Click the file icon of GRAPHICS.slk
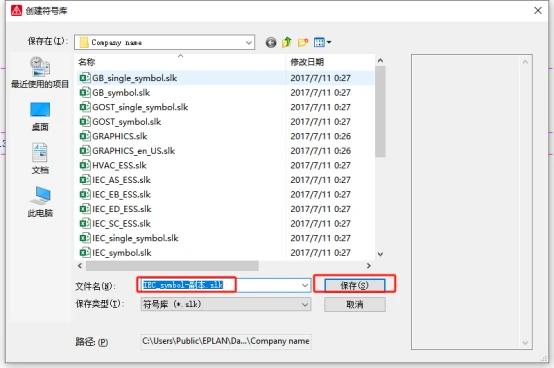 coord(85,136)
